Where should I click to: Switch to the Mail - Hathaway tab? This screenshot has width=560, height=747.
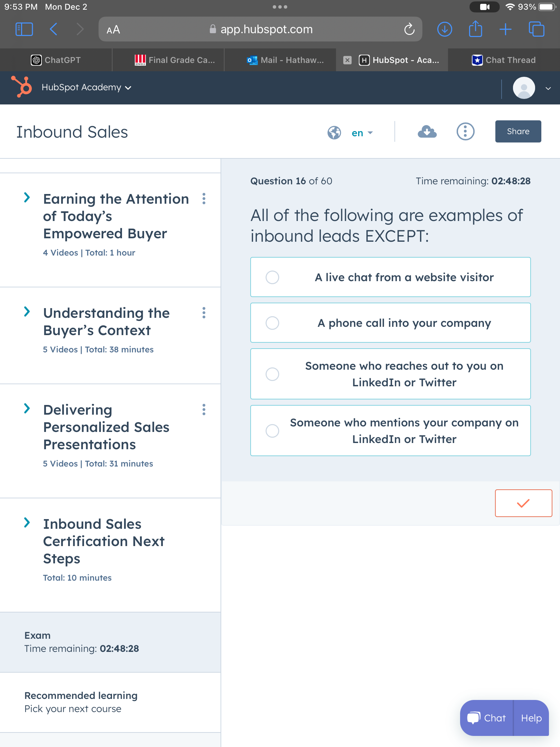(286, 60)
